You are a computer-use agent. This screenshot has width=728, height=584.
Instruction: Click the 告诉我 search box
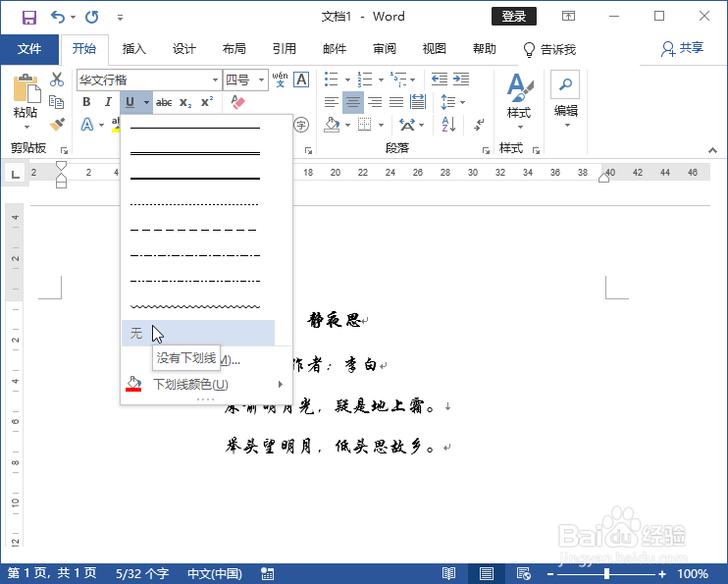pos(549,49)
